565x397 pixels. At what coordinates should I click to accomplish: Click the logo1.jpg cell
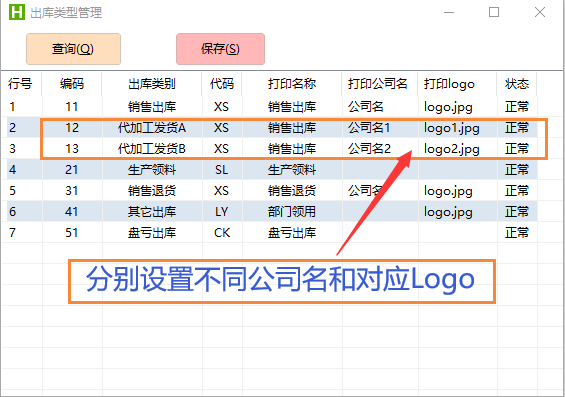(x=458, y=128)
